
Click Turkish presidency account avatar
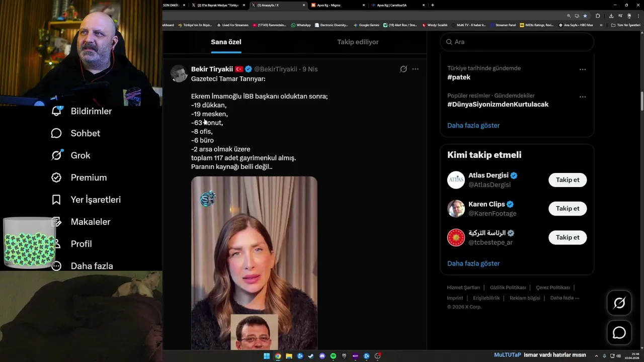pos(456,237)
